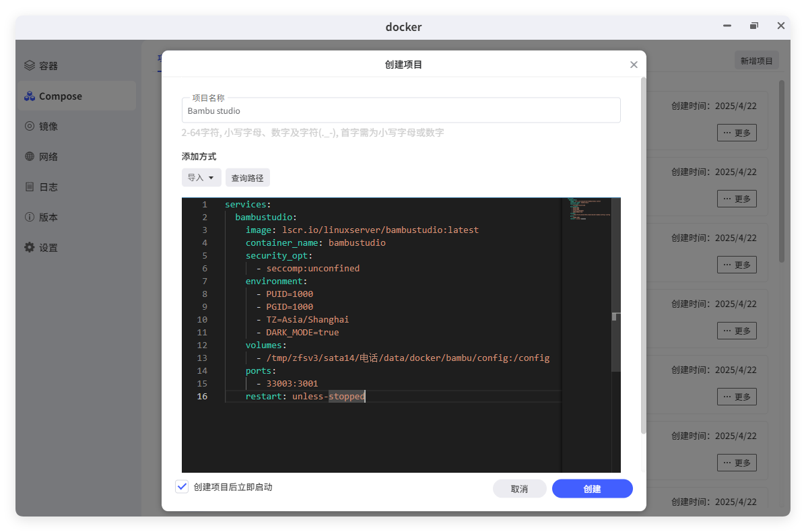Click the 查询路径 button
Viewport: 806px width, 532px height.
(247, 178)
